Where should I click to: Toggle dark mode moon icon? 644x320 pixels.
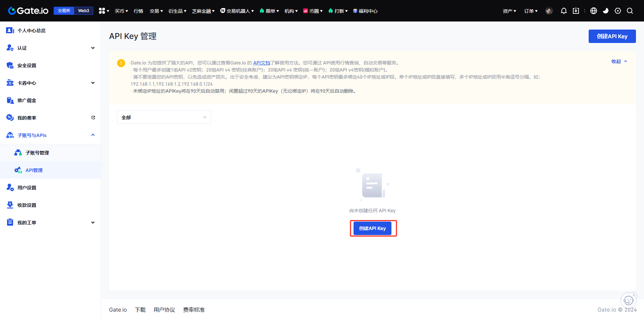(606, 11)
